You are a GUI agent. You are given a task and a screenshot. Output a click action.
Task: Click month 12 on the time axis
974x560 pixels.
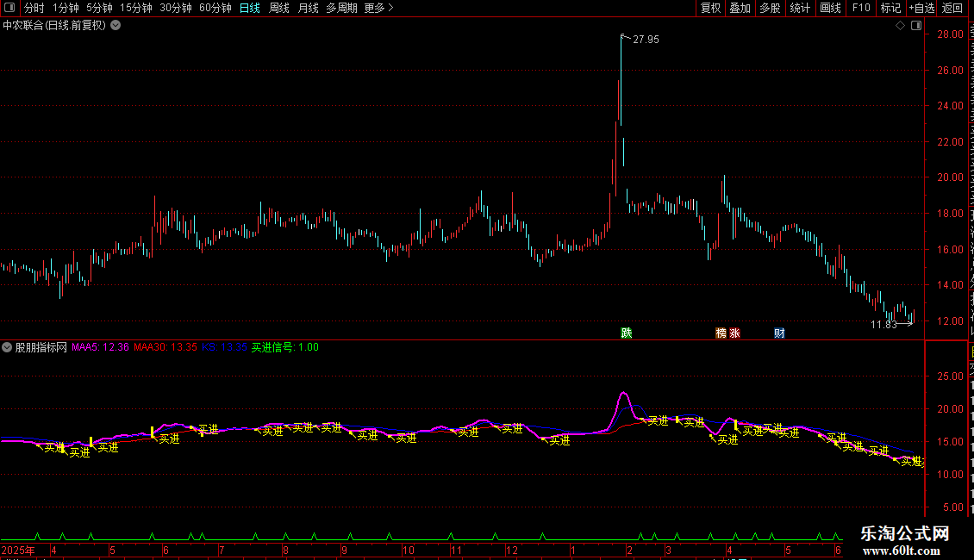click(x=512, y=550)
